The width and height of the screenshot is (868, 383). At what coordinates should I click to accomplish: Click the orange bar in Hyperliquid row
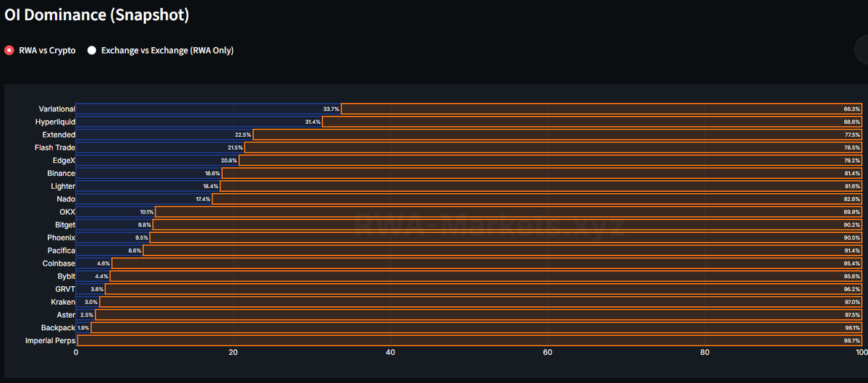[x=593, y=122]
